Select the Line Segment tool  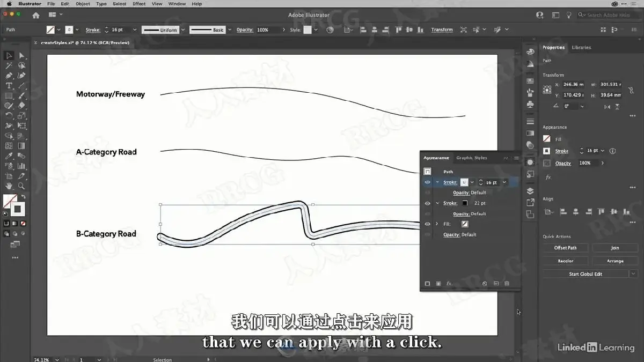pyautogui.click(x=21, y=86)
